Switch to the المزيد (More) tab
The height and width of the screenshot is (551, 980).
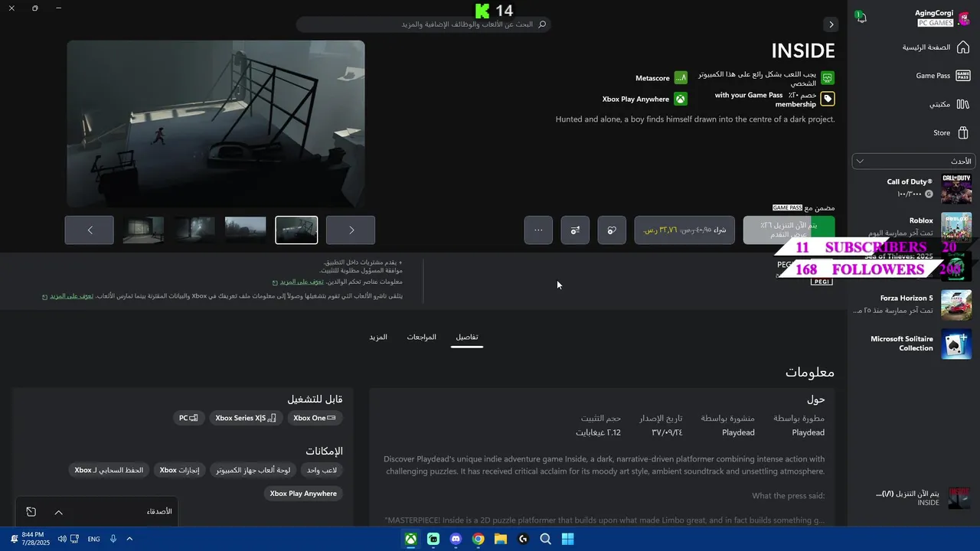click(x=378, y=337)
